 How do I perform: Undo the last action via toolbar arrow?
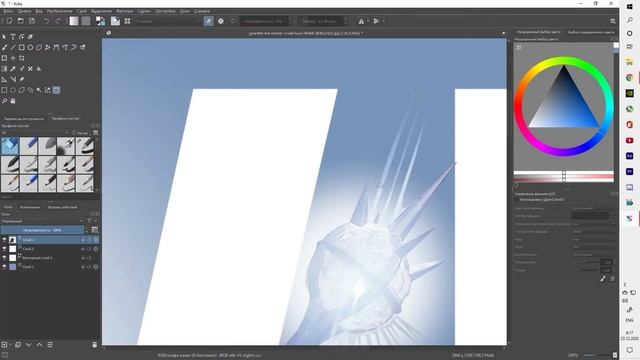(x=47, y=21)
